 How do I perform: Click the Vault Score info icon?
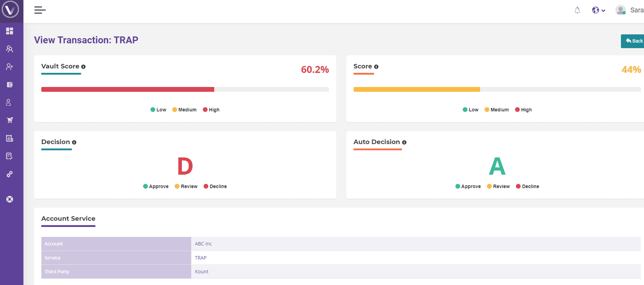click(x=83, y=67)
